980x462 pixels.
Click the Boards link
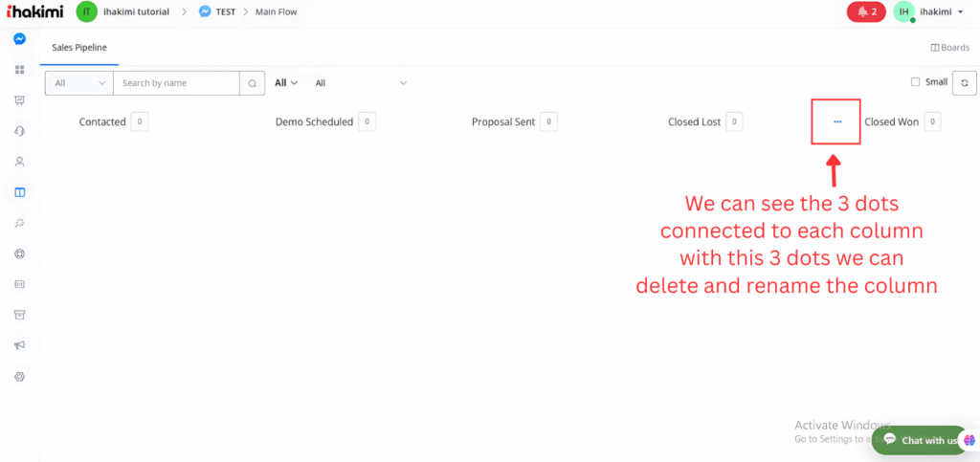click(949, 47)
